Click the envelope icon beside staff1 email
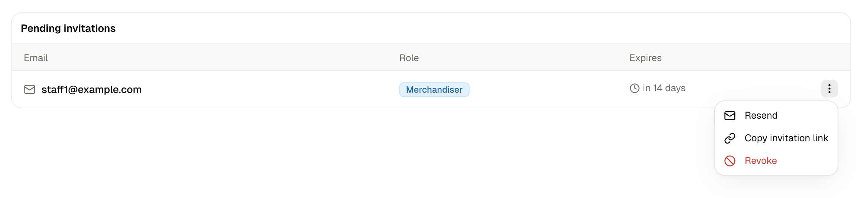 (x=30, y=89)
